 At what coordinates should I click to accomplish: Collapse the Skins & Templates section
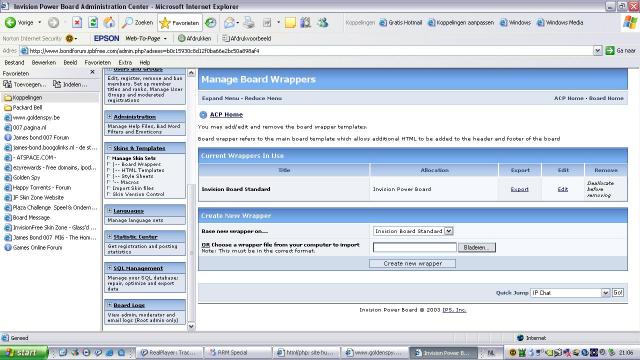tap(109, 148)
